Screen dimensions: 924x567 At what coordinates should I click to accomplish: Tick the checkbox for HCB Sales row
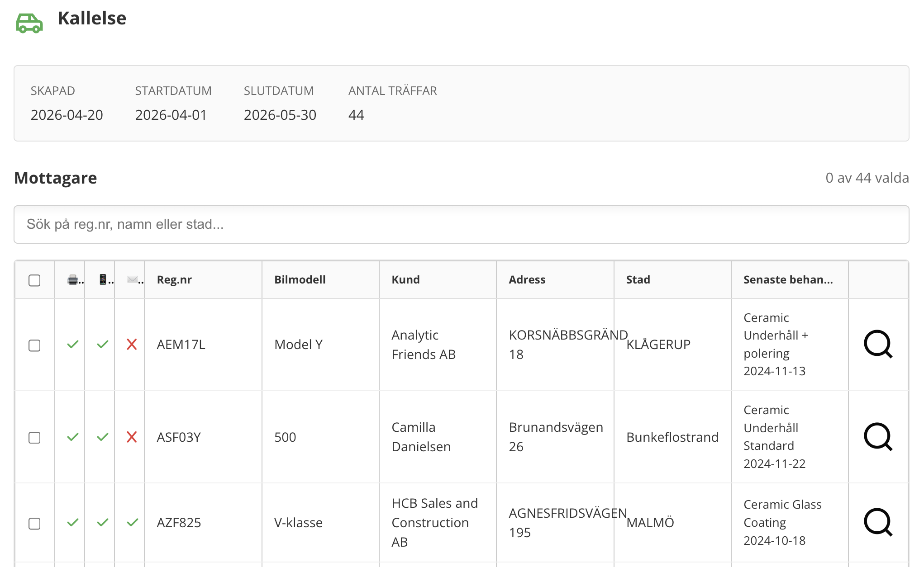(34, 524)
